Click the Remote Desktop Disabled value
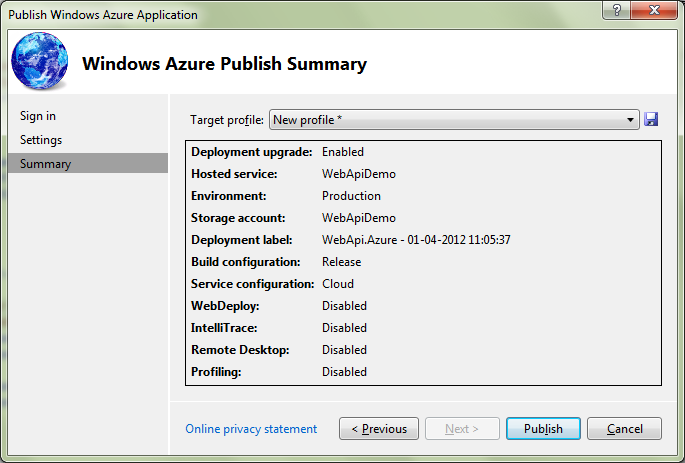 [344, 350]
